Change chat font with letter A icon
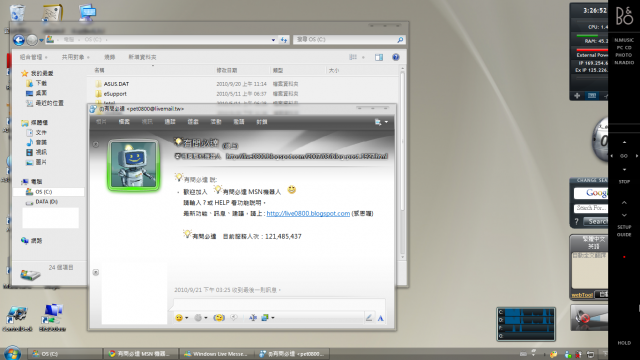The image size is (640, 360). (380, 318)
